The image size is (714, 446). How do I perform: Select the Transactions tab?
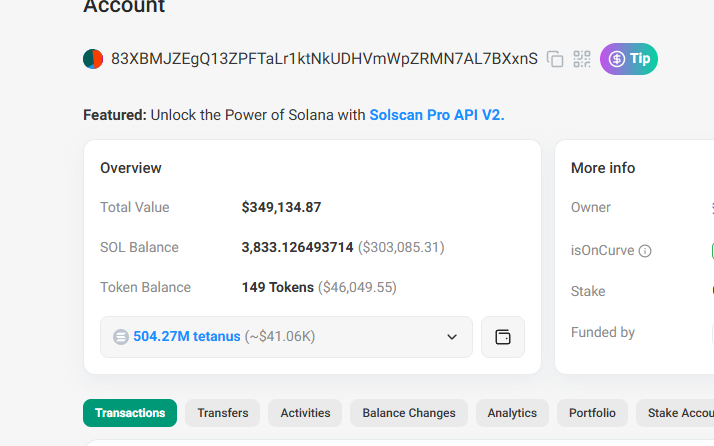[130, 413]
